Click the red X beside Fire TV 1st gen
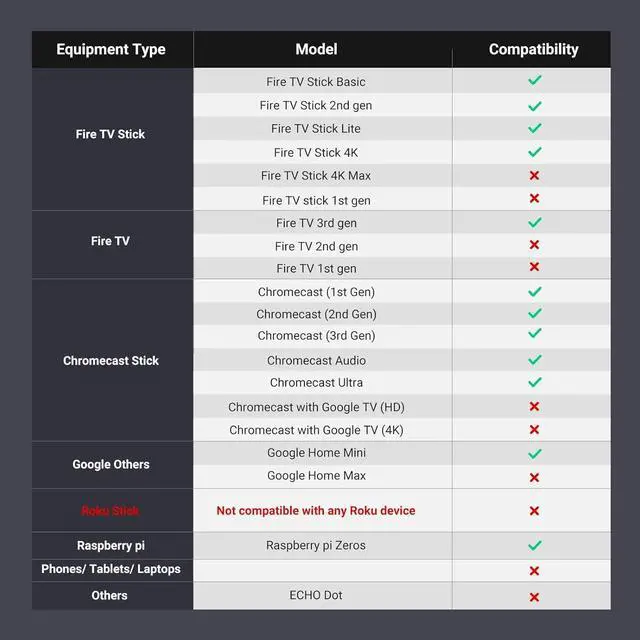640x640 pixels. 534,267
